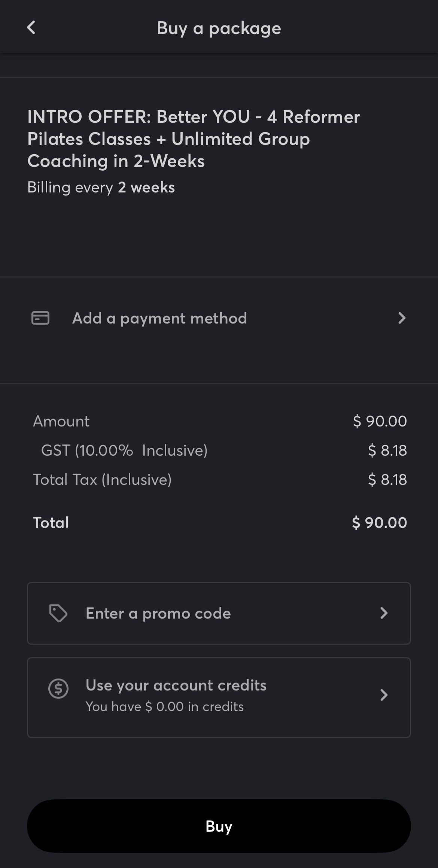438x868 pixels.
Task: Click the Buy a package header title
Action: pos(219,28)
